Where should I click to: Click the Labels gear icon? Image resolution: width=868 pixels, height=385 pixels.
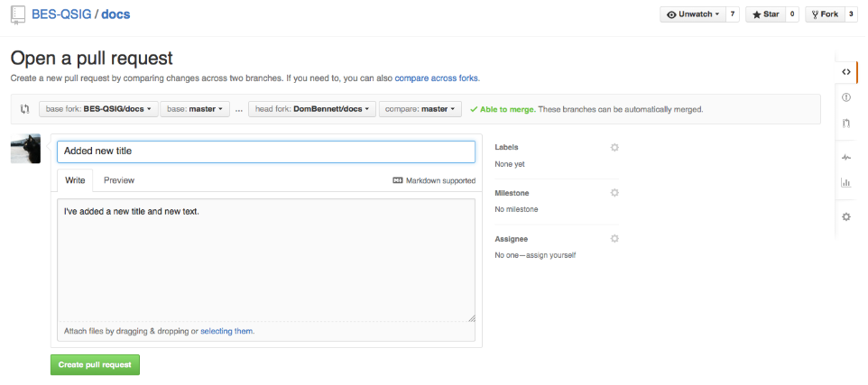click(x=614, y=147)
